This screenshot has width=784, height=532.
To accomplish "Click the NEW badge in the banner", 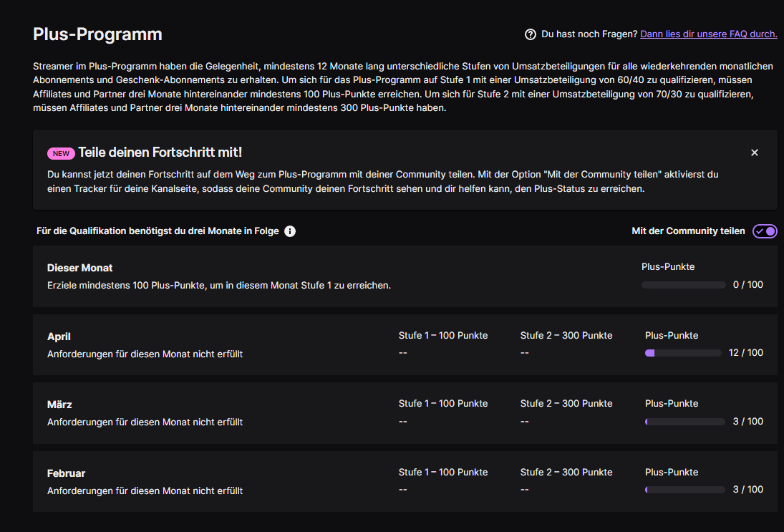I will 61,153.
